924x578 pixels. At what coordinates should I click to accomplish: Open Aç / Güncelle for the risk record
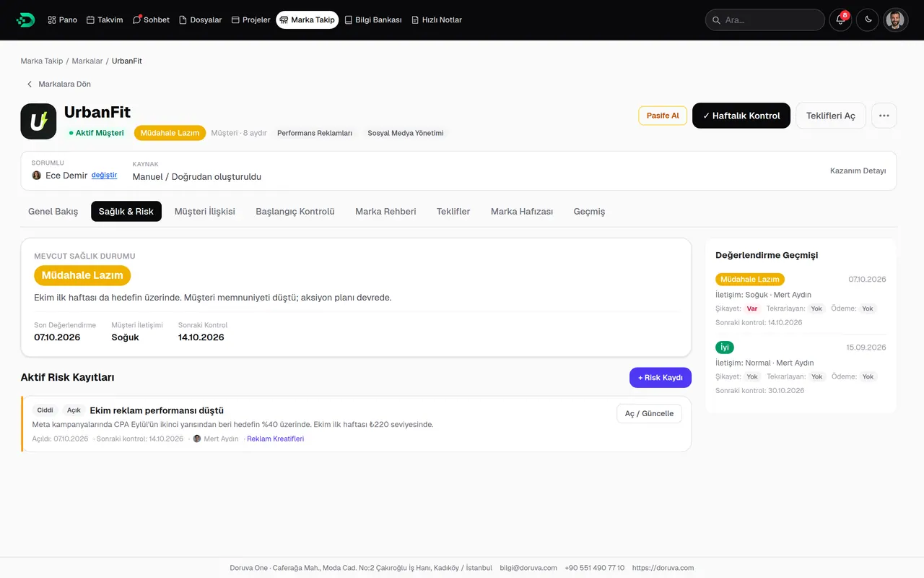(x=649, y=413)
